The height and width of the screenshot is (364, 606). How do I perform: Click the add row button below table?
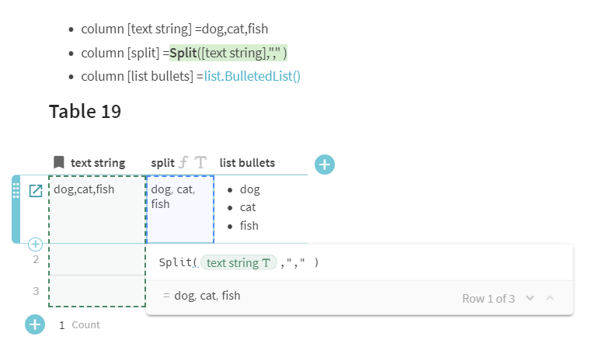pos(35,324)
